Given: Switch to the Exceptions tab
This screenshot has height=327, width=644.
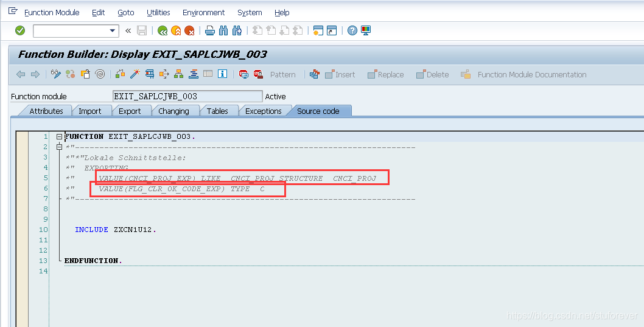Looking at the screenshot, I should (264, 111).
